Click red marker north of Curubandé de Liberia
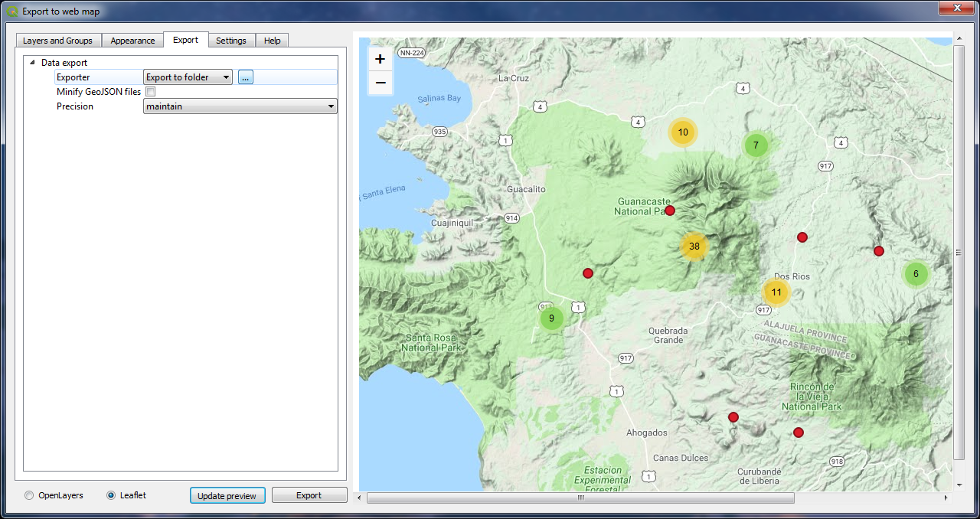The height and width of the screenshot is (519, 980). point(733,417)
